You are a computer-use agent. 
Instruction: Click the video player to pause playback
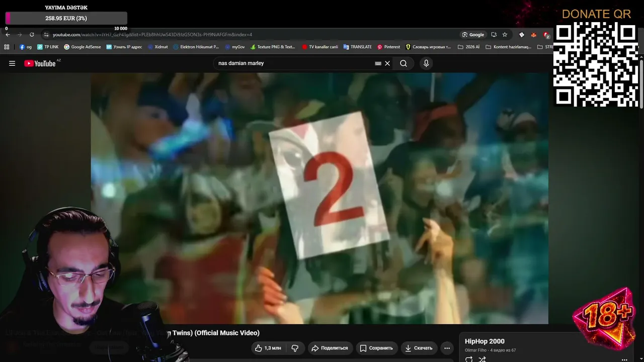pyautogui.click(x=319, y=198)
